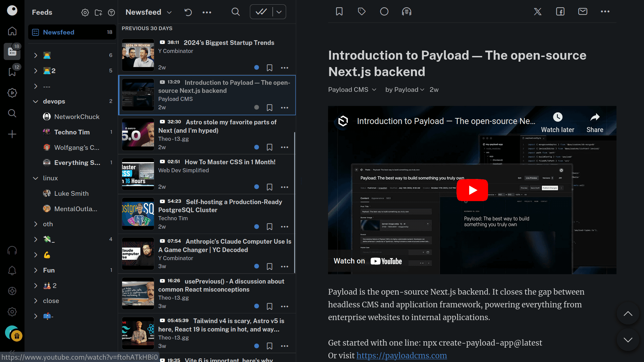Image resolution: width=644 pixels, height=362 pixels.
Task: Click the article list vertical scrollbar
Action: click(294, 203)
